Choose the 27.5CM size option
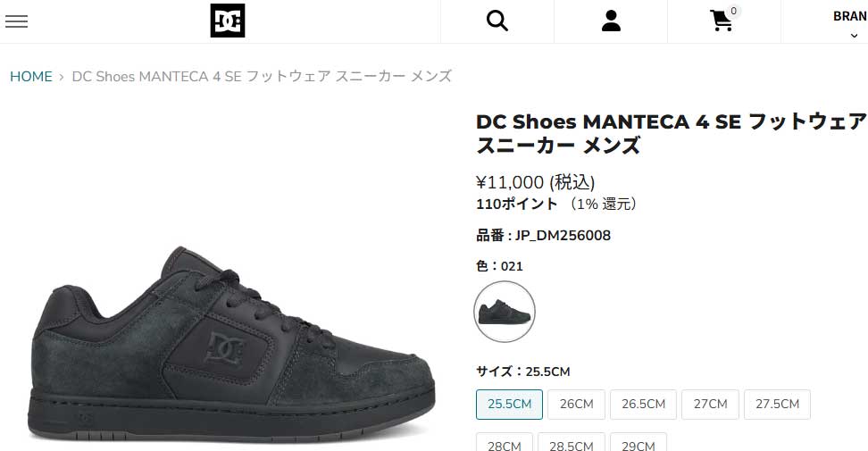Screen dimensions: 868x451 [x=777, y=404]
